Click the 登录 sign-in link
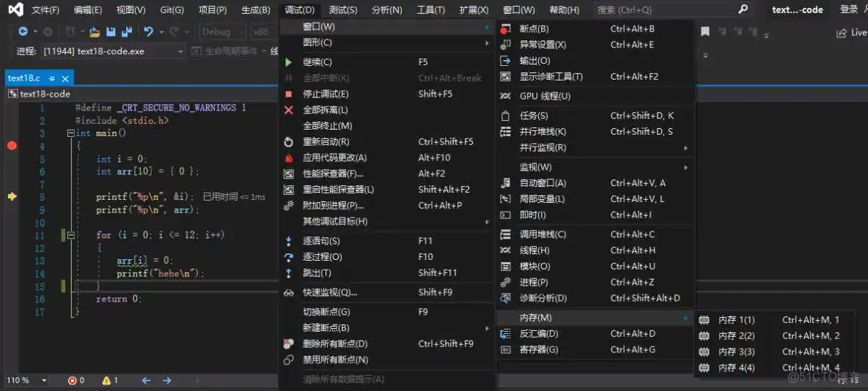 point(848,10)
